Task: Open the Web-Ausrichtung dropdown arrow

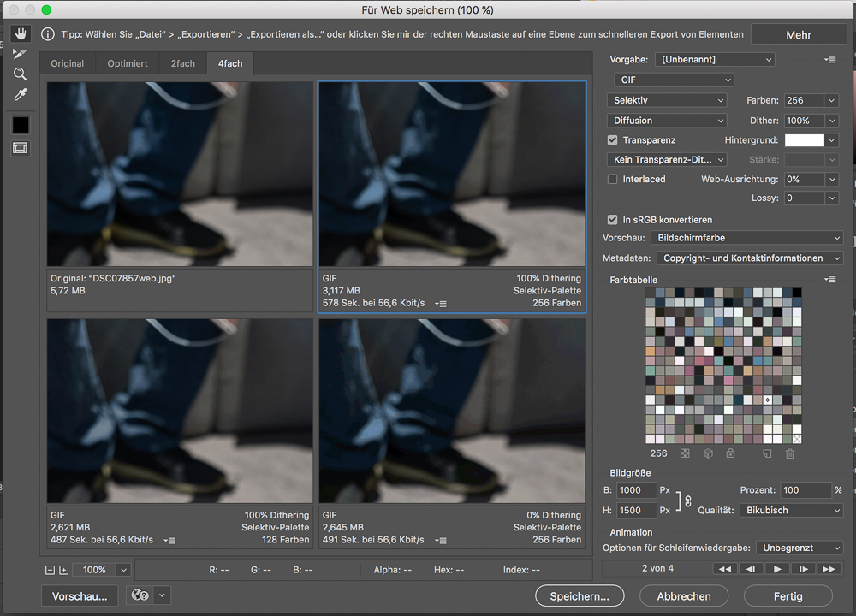Action: click(x=831, y=179)
